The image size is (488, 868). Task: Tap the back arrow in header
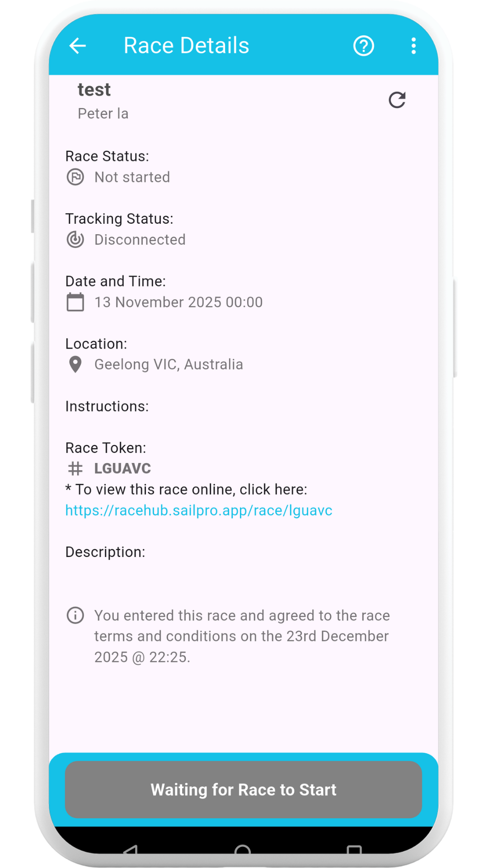(78, 46)
